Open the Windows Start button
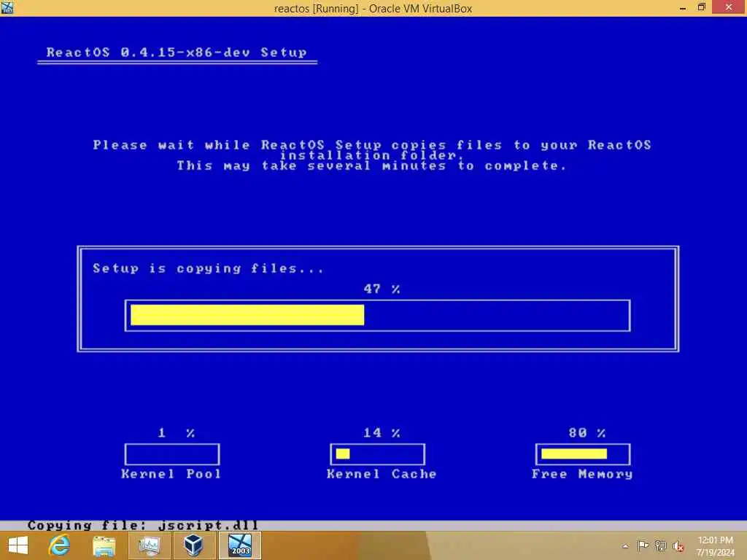Image resolution: width=747 pixels, height=560 pixels. click(18, 545)
